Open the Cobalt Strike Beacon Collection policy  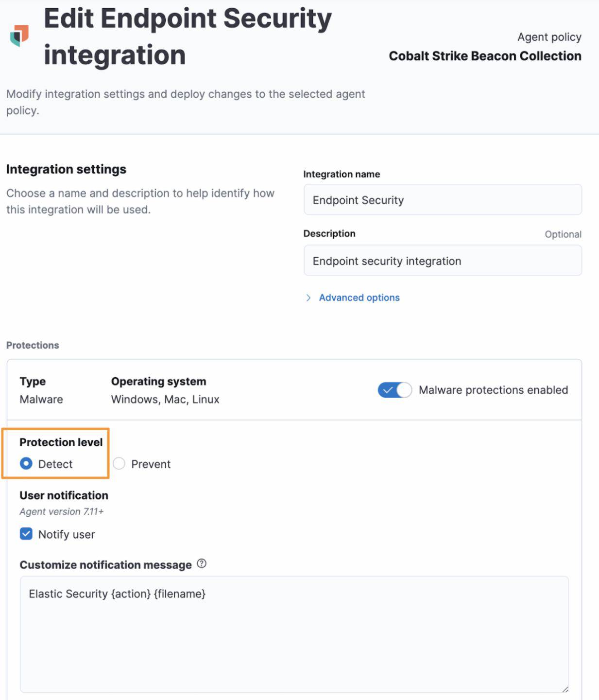(485, 56)
